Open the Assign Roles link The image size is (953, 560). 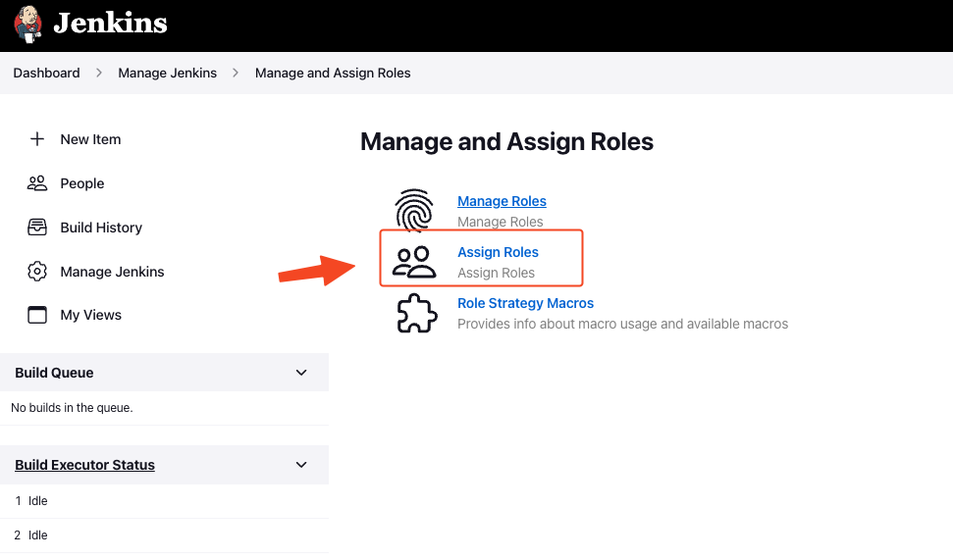pos(498,252)
